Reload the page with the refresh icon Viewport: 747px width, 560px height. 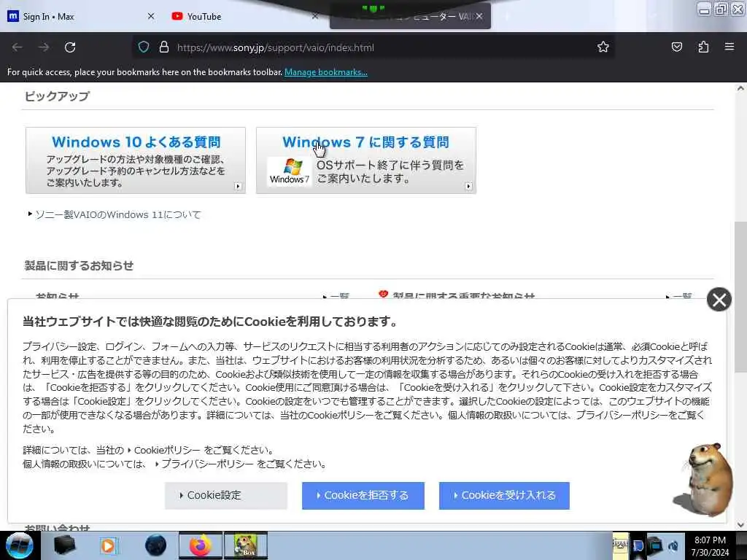[70, 47]
